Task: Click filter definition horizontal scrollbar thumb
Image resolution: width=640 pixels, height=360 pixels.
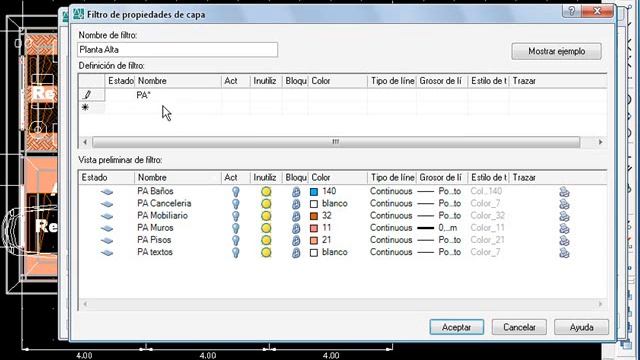Action: [x=336, y=142]
